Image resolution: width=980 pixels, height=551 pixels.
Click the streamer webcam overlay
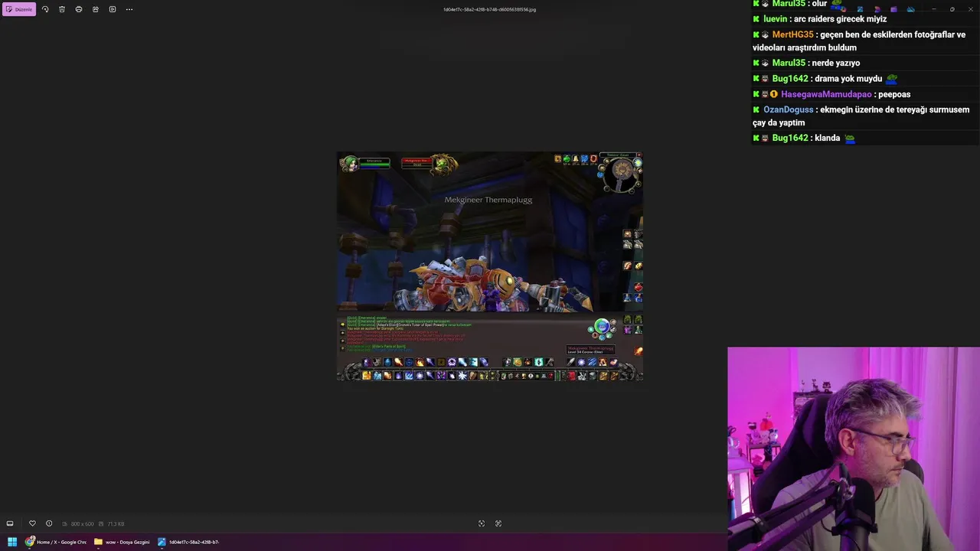[x=854, y=449]
